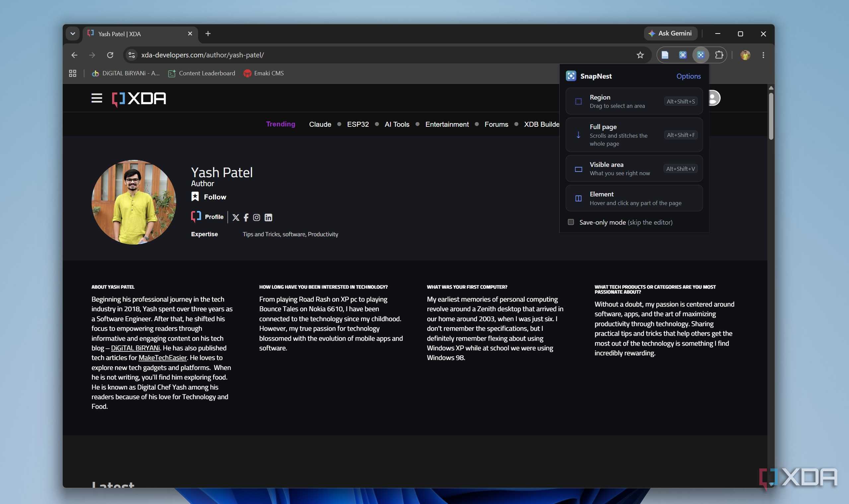Open the Apps grid in bookmarks bar
The image size is (849, 504).
pyautogui.click(x=73, y=73)
